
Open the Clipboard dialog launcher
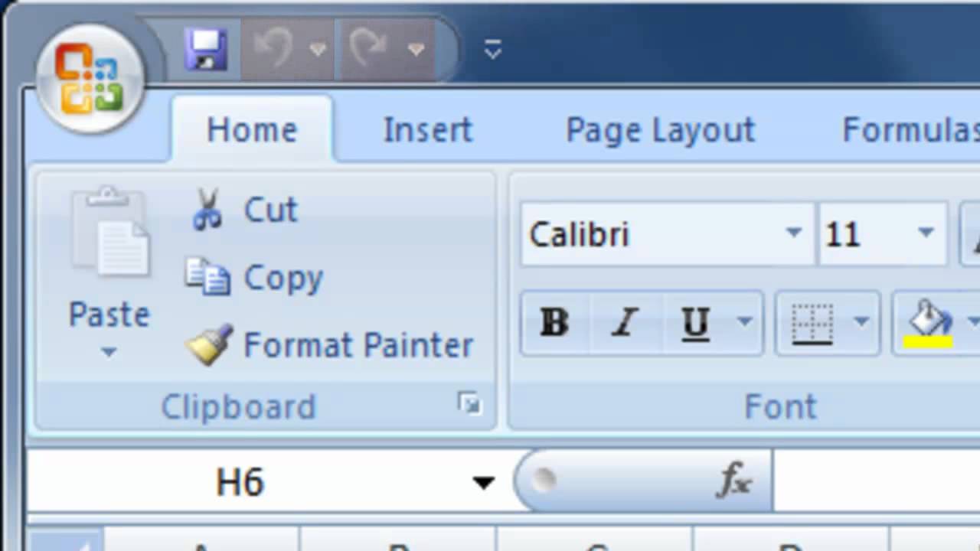(469, 403)
